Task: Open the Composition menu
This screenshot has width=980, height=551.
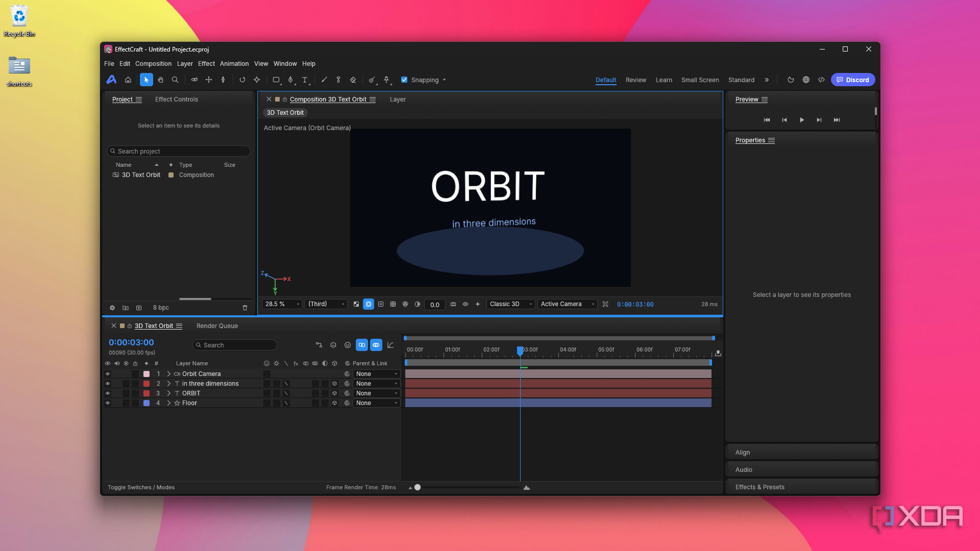Action: (153, 64)
